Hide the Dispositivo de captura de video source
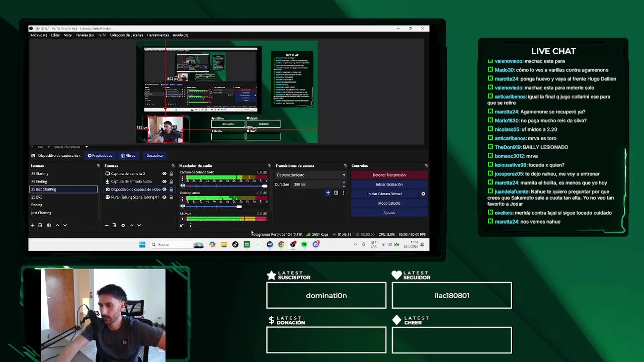 point(164,190)
